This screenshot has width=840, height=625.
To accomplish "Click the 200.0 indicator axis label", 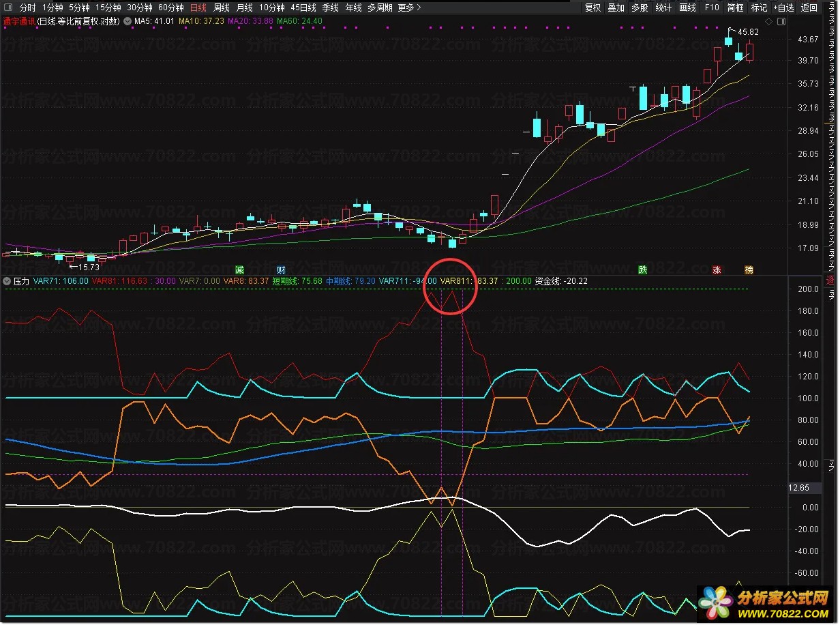I will pyautogui.click(x=809, y=289).
